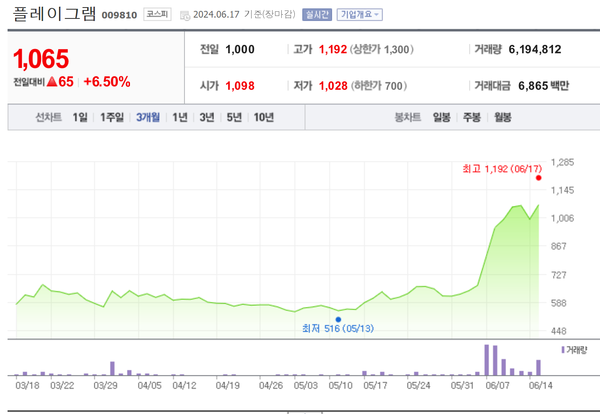Open the 기업개요 dropdown
Screen dimensions: 600x414
[359, 15]
